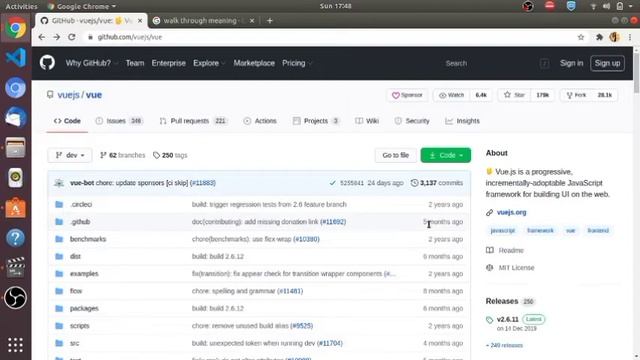Open the 250 tags link
640x360 pixels.
(x=170, y=155)
